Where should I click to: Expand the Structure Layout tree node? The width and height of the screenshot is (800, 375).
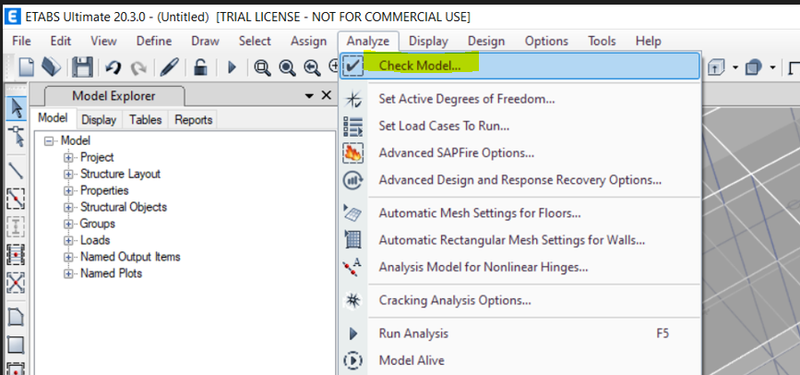pyautogui.click(x=68, y=174)
